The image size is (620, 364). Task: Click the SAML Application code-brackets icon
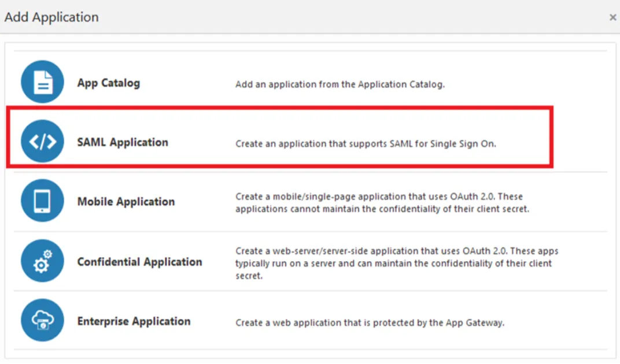pos(42,141)
